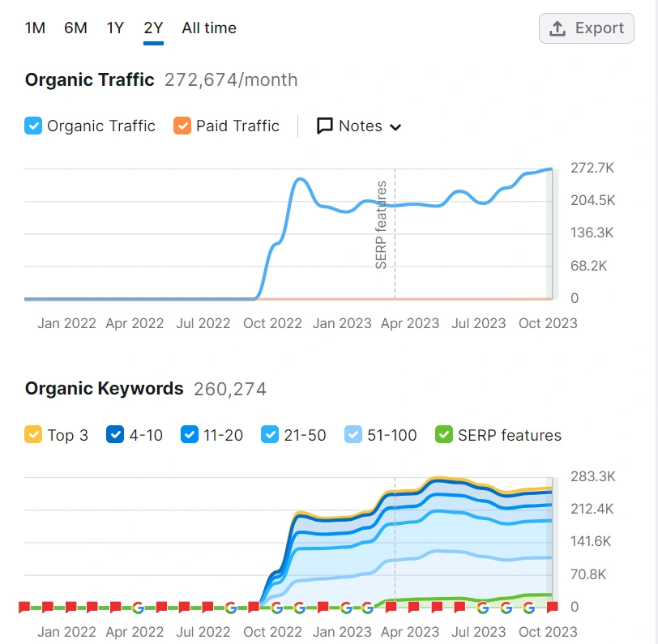658x644 pixels.
Task: Uncheck the Paid Traffic checkbox
Action: click(182, 126)
